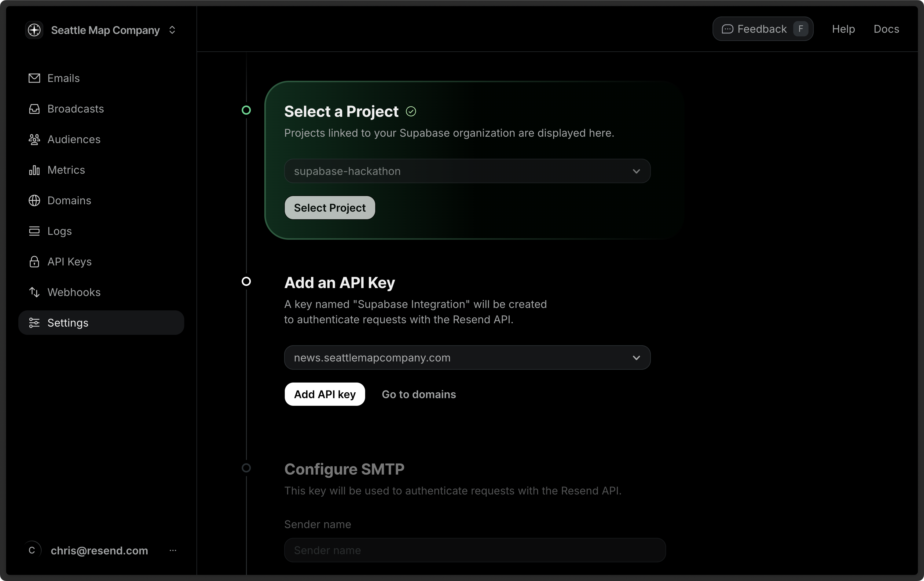The width and height of the screenshot is (924, 581).
Task: Open the Help menu
Action: point(843,29)
